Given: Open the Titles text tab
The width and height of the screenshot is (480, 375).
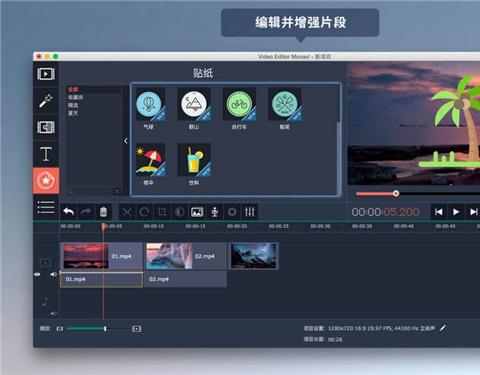Looking at the screenshot, I should point(46,154).
